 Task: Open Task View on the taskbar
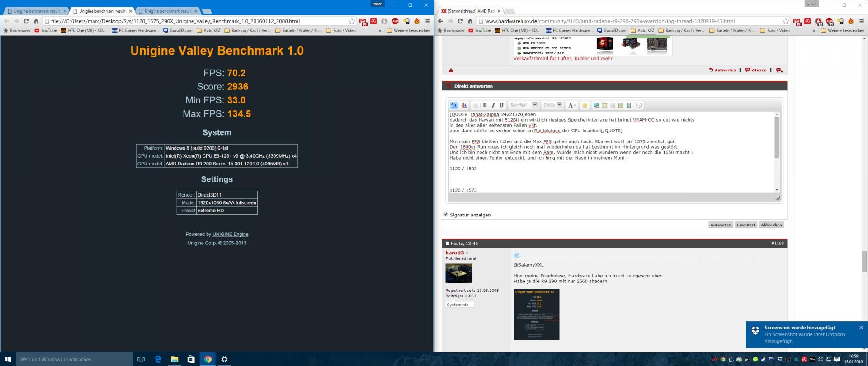(x=141, y=359)
